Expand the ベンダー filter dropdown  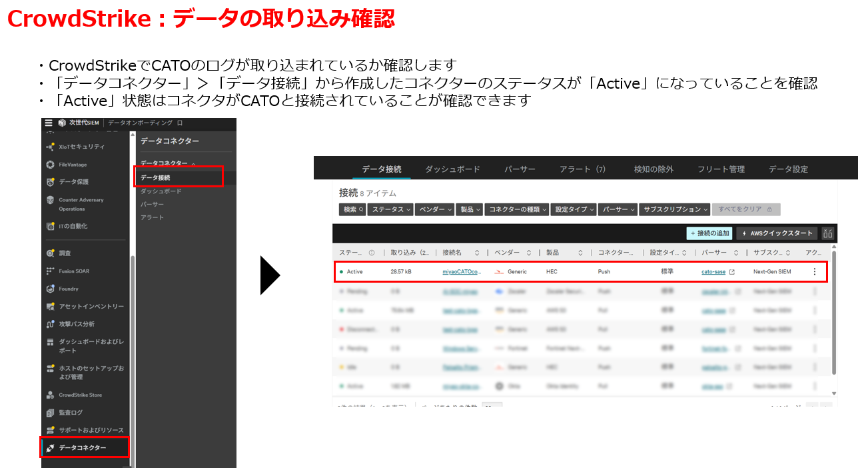[434, 209]
